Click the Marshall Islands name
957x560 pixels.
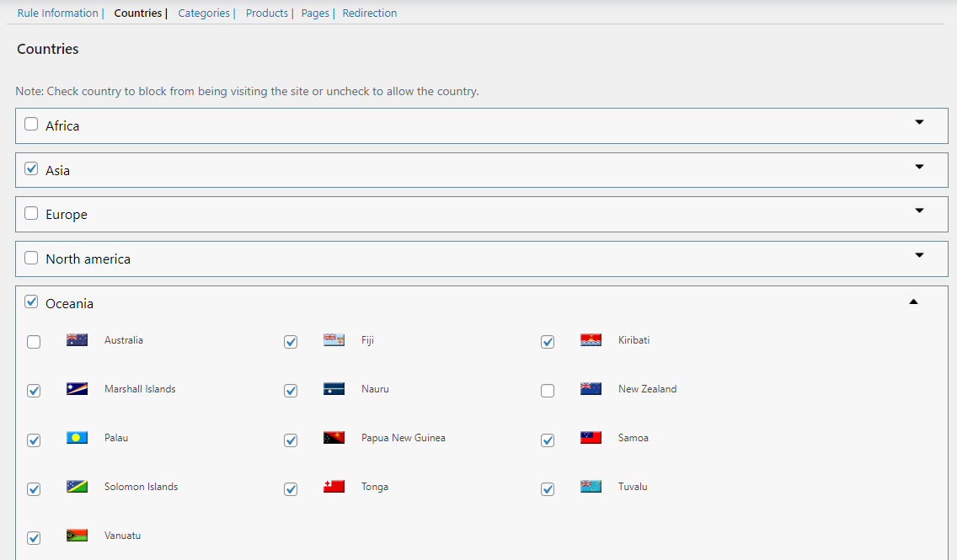coord(140,388)
